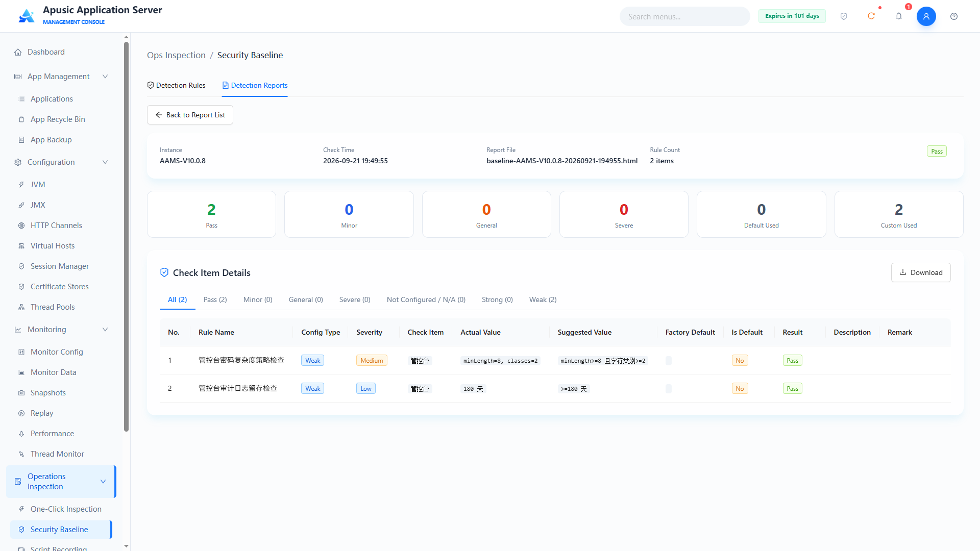Open the notifications bell

[x=899, y=16]
